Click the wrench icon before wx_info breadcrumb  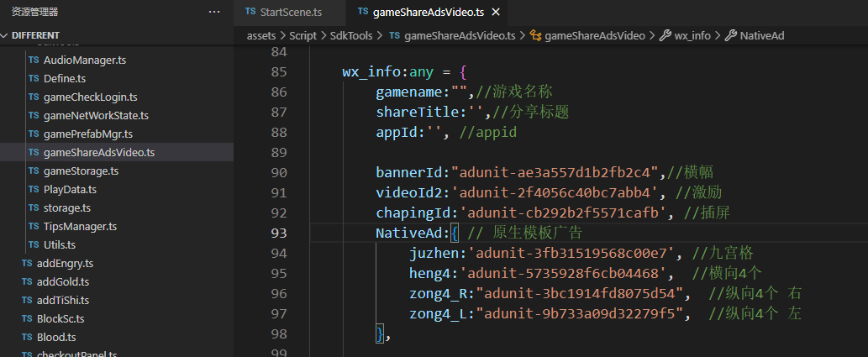click(665, 35)
